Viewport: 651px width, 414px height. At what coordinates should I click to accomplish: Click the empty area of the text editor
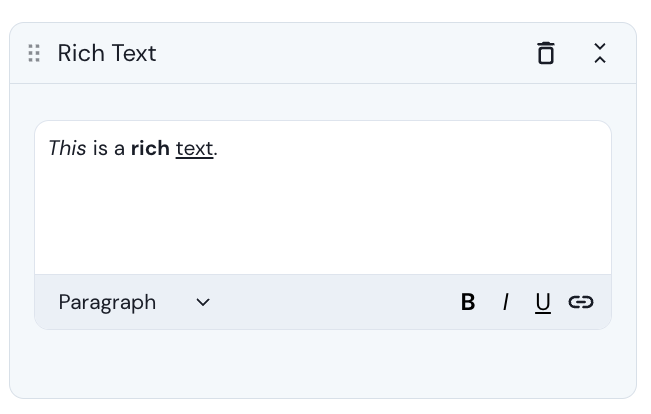pyautogui.click(x=322, y=215)
